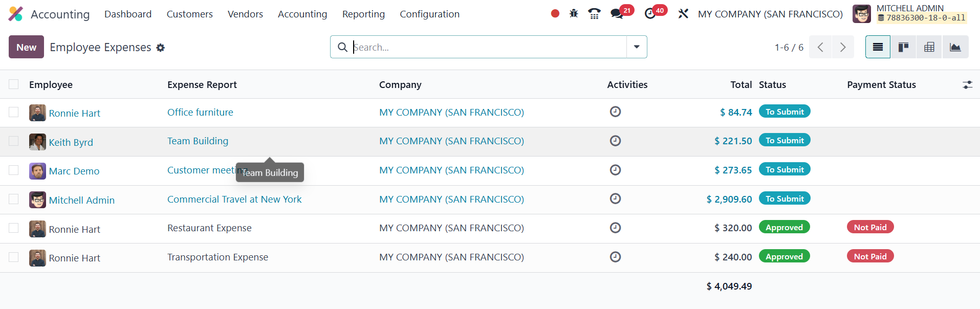Select the Mitchell Admin row checkbox
Viewport: 980px width, 309px height.
pyautogui.click(x=14, y=199)
